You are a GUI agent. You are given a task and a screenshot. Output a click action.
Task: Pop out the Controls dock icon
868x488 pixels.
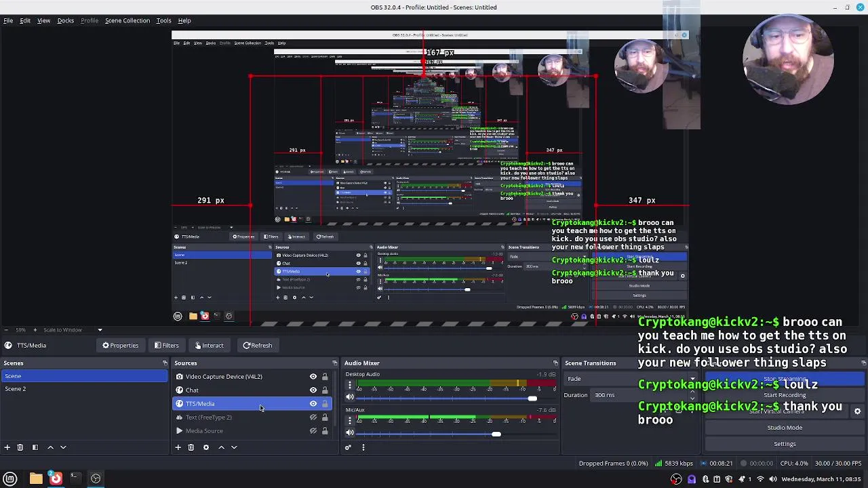click(x=863, y=363)
